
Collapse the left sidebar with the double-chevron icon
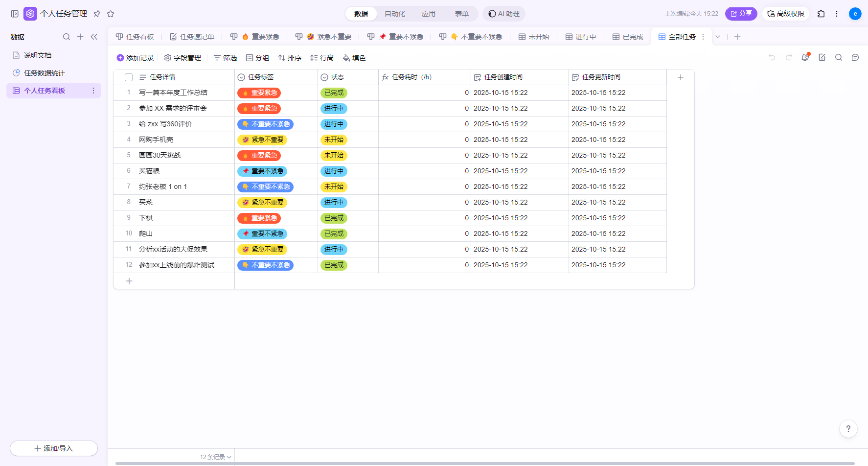94,37
